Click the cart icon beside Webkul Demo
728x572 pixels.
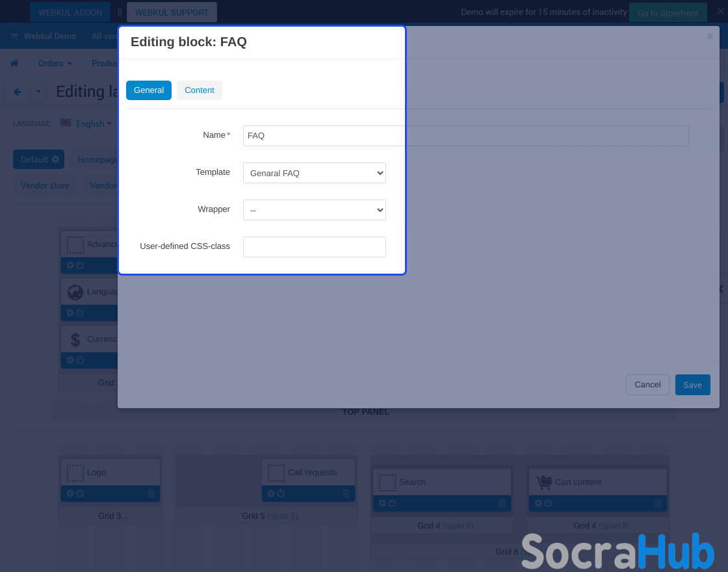[x=14, y=36]
